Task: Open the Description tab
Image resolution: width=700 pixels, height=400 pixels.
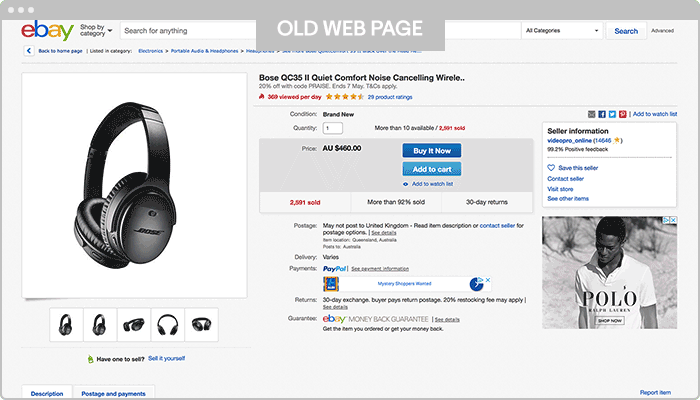Action: point(47,393)
